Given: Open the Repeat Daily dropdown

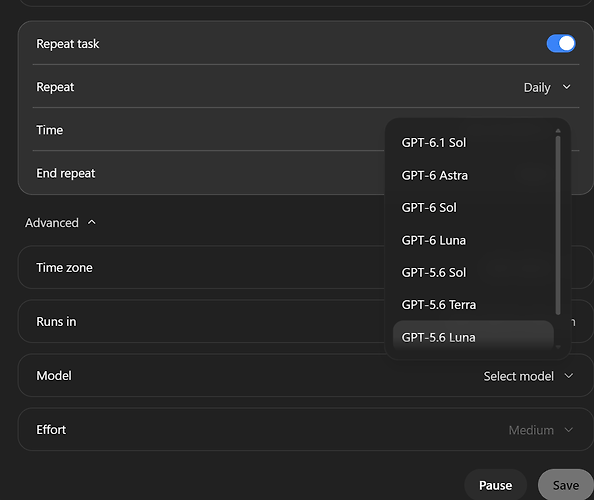Looking at the screenshot, I should (547, 87).
